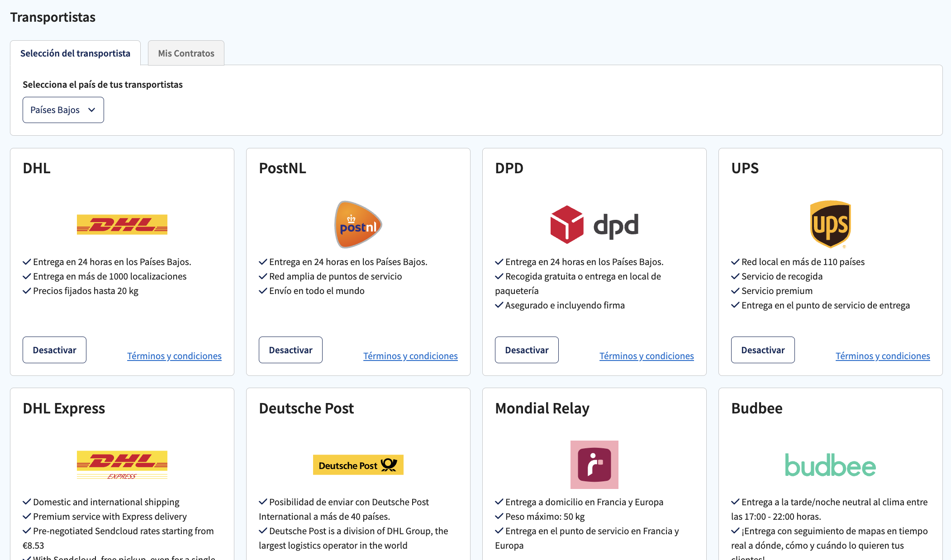Deactivate the UPS carrier
The width and height of the screenshot is (951, 560).
(x=763, y=350)
